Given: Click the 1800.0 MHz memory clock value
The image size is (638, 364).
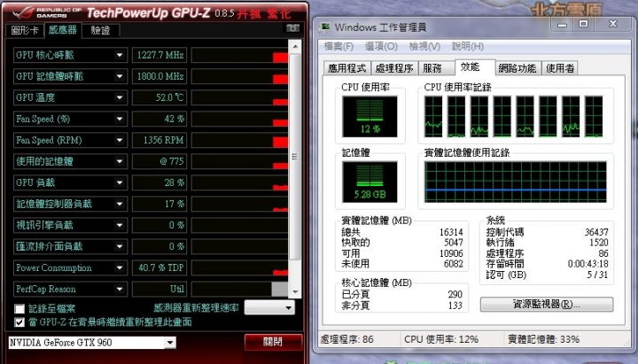Looking at the screenshot, I should click(159, 76).
